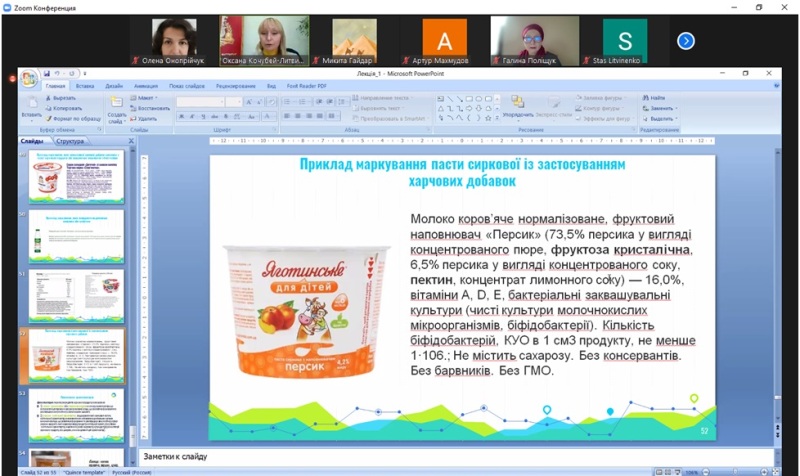Open the Заменить replace dropdown
The height and width of the screenshot is (476, 800).
[660, 108]
